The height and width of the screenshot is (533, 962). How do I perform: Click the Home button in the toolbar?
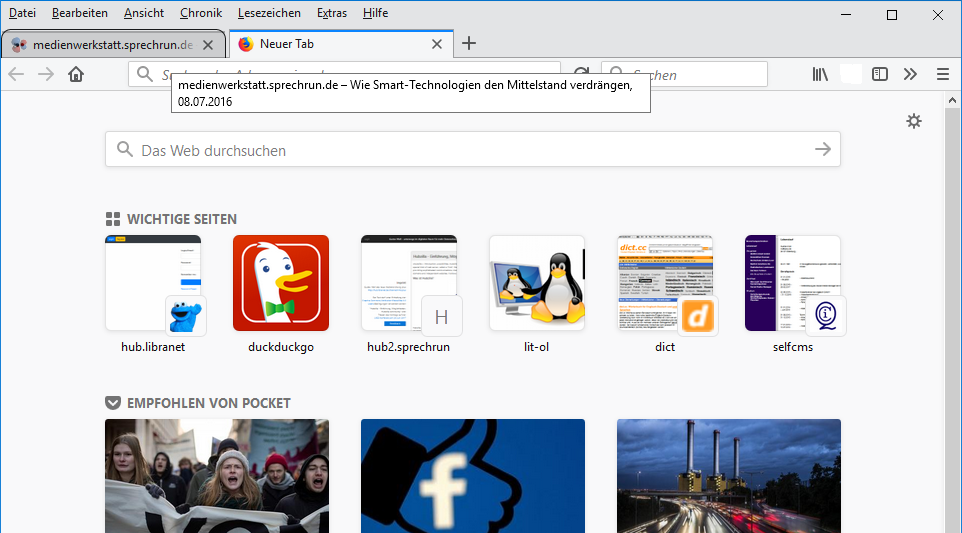click(76, 74)
